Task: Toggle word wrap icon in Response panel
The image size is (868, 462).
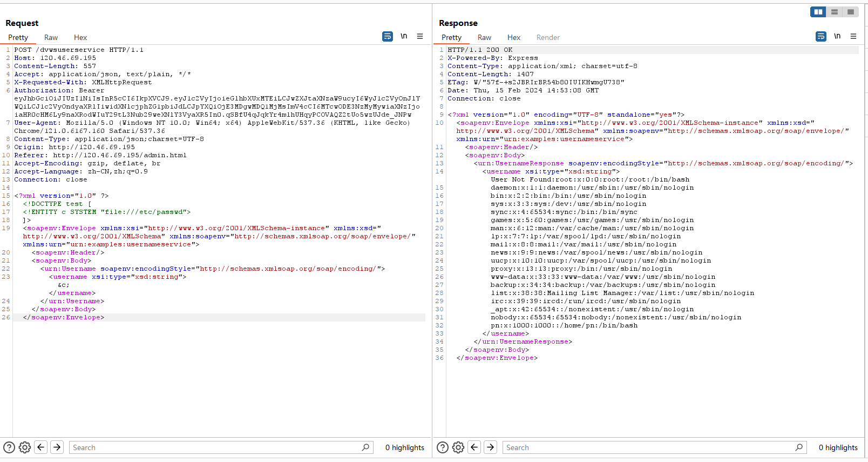Action: 821,37
